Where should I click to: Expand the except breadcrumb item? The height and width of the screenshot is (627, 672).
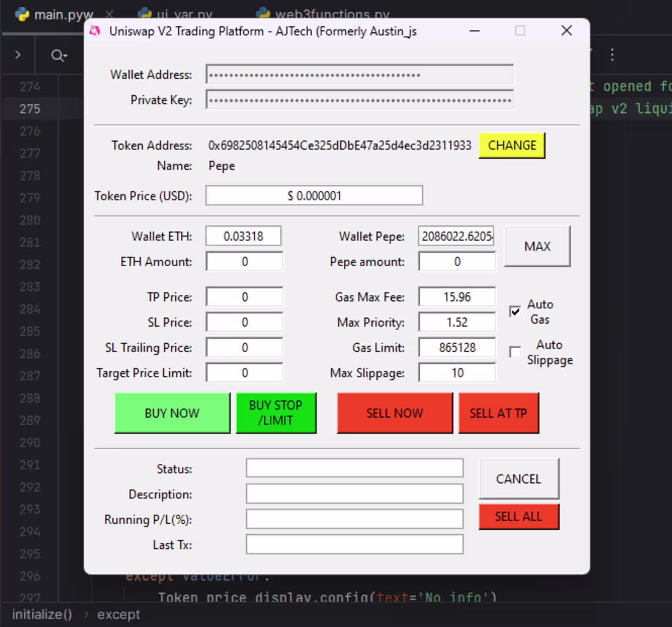point(119,614)
